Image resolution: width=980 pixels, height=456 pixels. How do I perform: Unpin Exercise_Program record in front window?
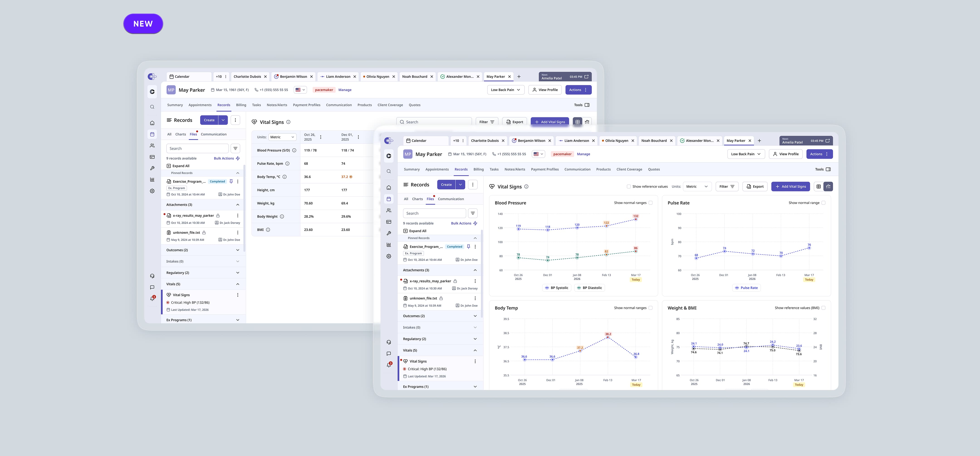click(468, 246)
